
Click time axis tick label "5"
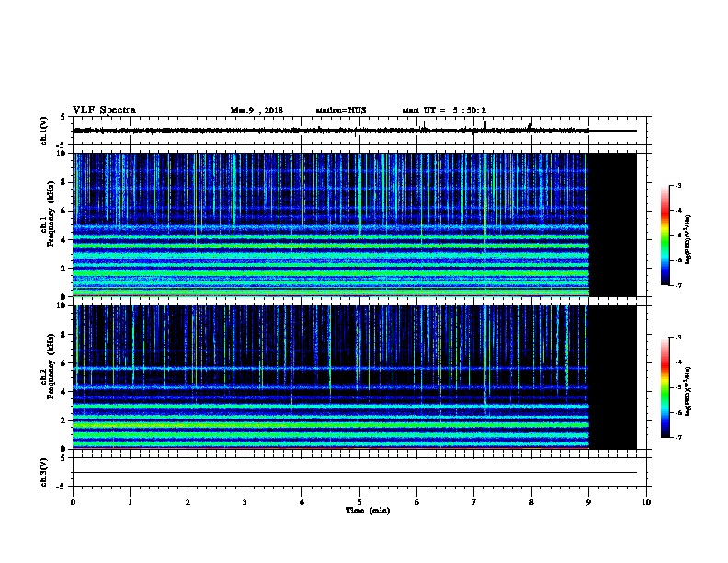pyautogui.click(x=359, y=502)
